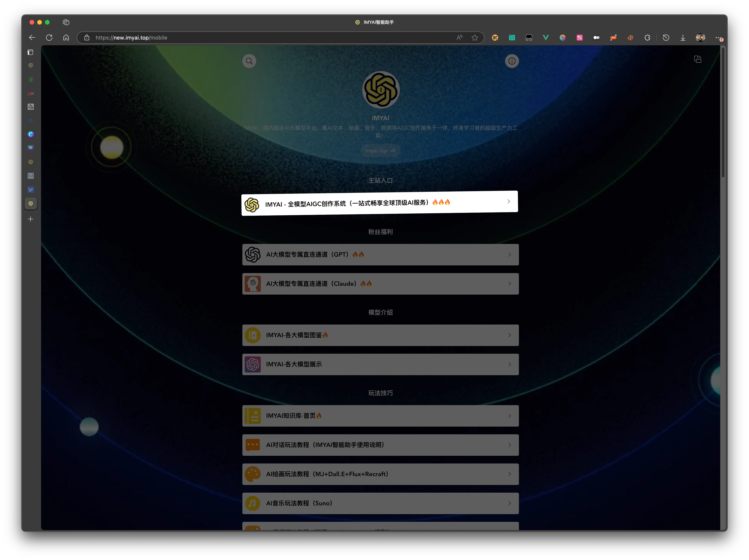Click chevron on AI绘画玩法教程 row
Viewport: 749px width, 560px height.
click(x=509, y=474)
